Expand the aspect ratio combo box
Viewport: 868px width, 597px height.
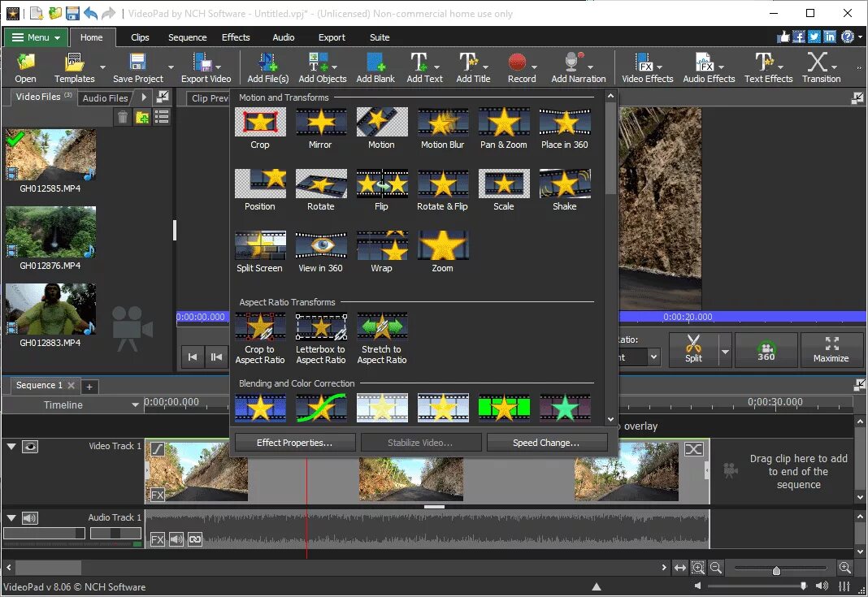(x=653, y=357)
